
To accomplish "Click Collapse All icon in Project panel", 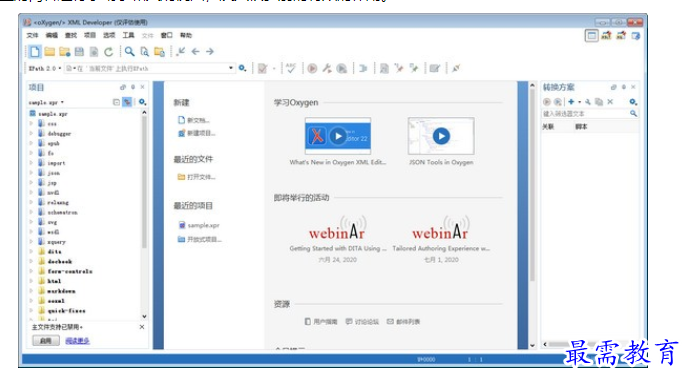I will (116, 102).
